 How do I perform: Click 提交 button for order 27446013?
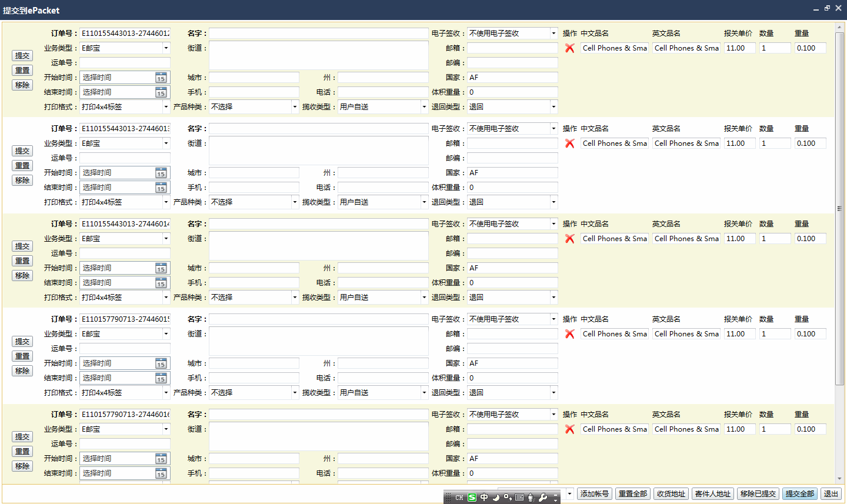point(22,151)
